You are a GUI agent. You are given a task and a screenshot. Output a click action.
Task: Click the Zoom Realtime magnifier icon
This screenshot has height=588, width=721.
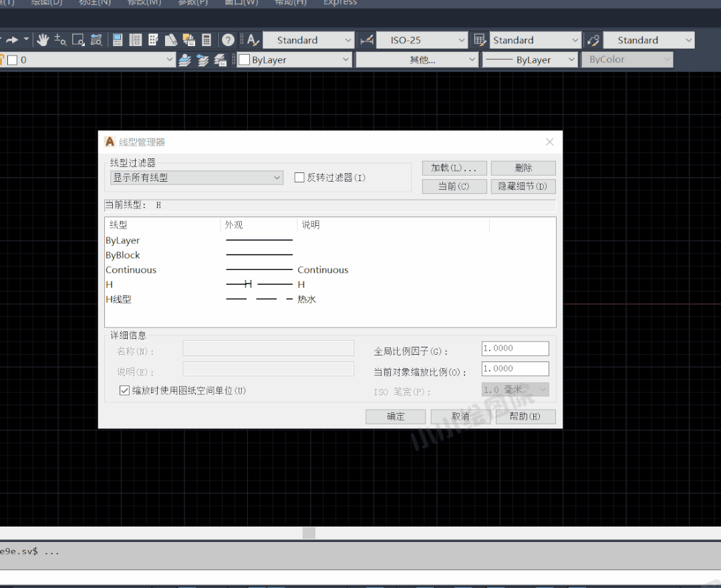pyautogui.click(x=60, y=40)
